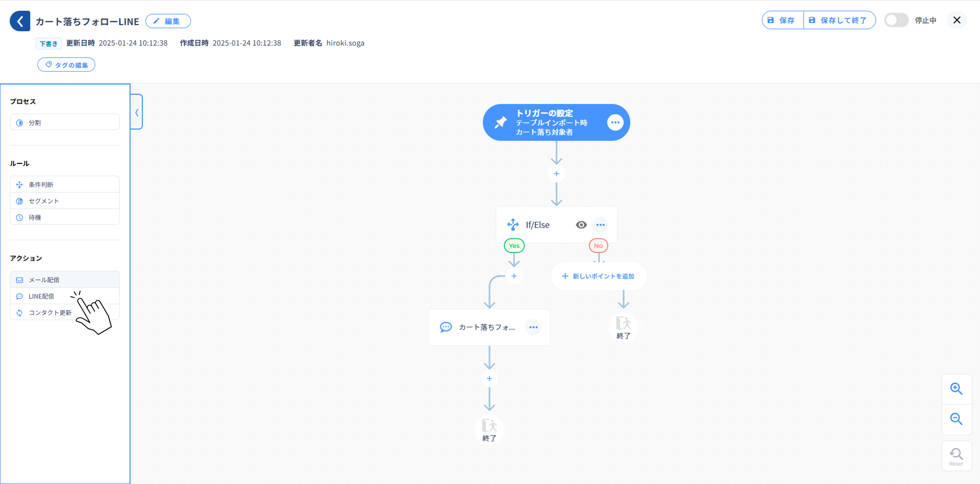
Task: Toggle the eye preview on If/Else node
Action: 581,225
